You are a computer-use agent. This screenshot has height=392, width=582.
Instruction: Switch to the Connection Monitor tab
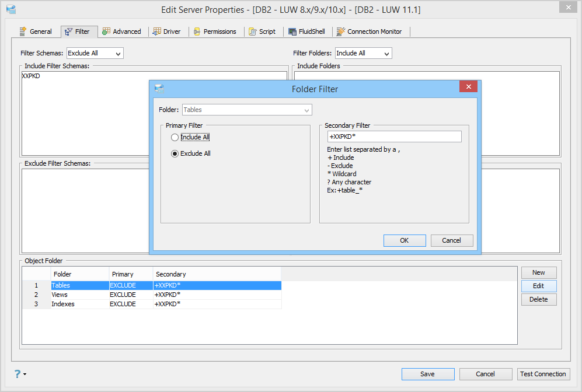pos(370,32)
